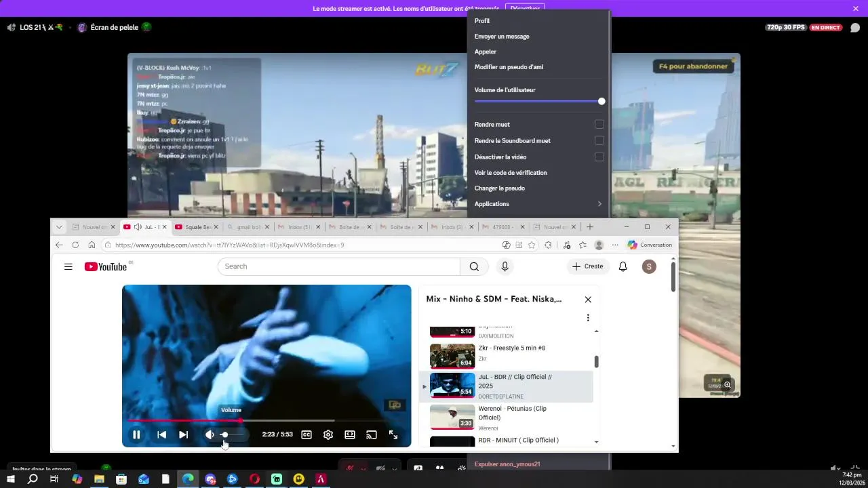The height and width of the screenshot is (488, 868).
Task: Switch the player to theater mode
Action: tap(350, 435)
